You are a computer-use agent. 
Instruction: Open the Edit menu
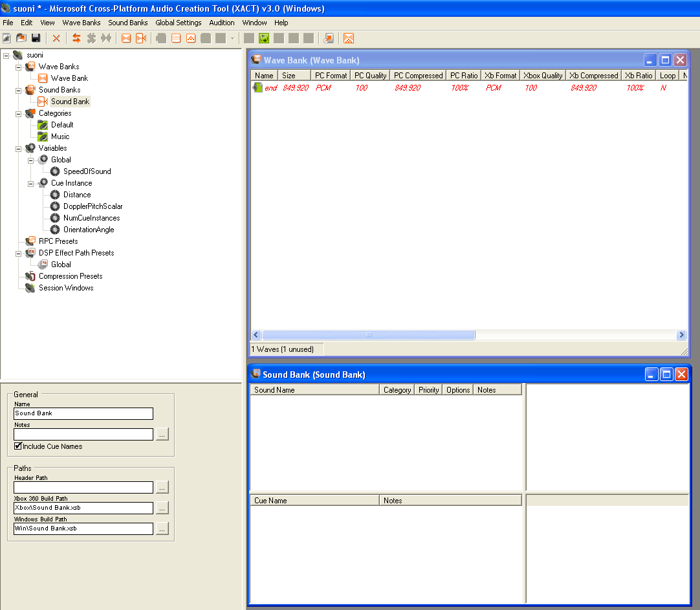(27, 23)
